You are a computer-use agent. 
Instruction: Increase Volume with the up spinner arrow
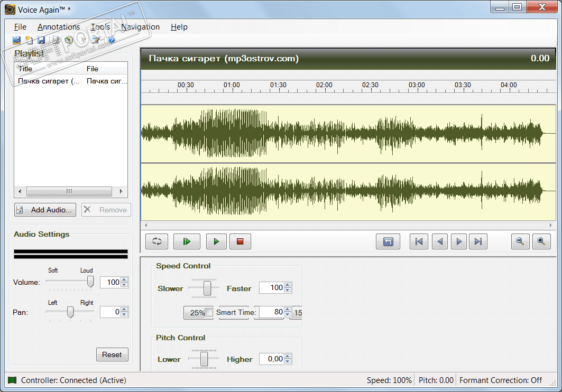(124, 279)
